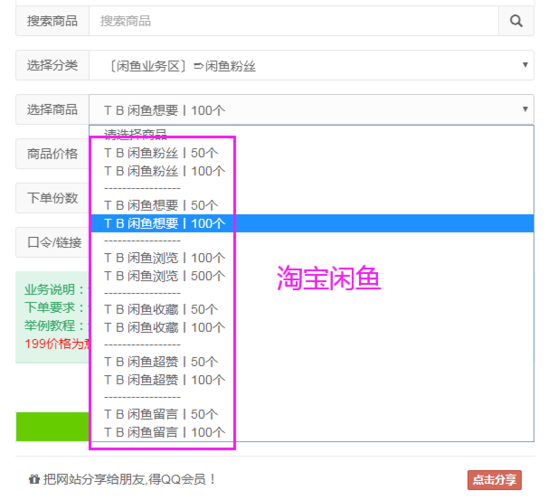
Task: Click the 选择分类 label
Action: click(x=52, y=65)
